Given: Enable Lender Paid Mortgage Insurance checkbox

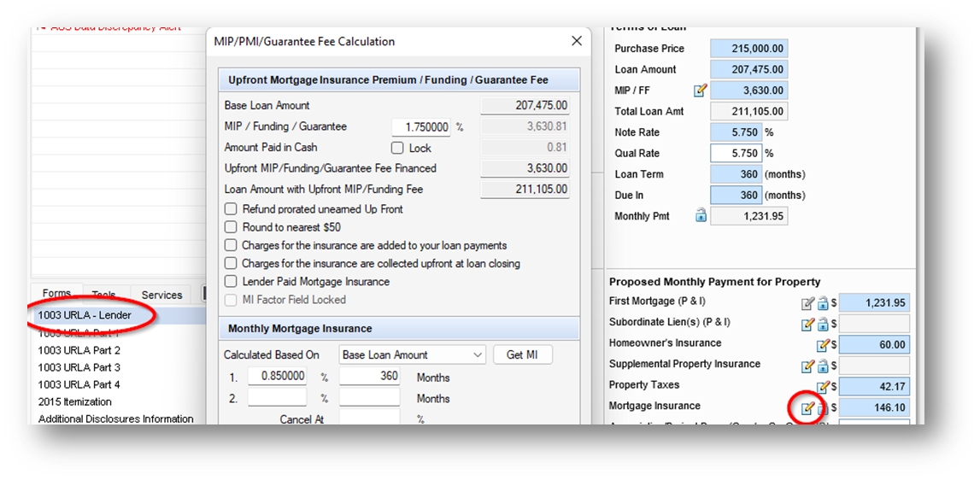Looking at the screenshot, I should [231, 282].
